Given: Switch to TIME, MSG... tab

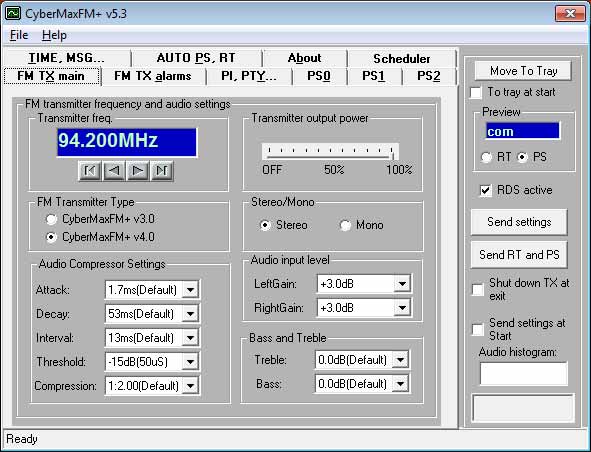Looking at the screenshot, I should (67, 58).
